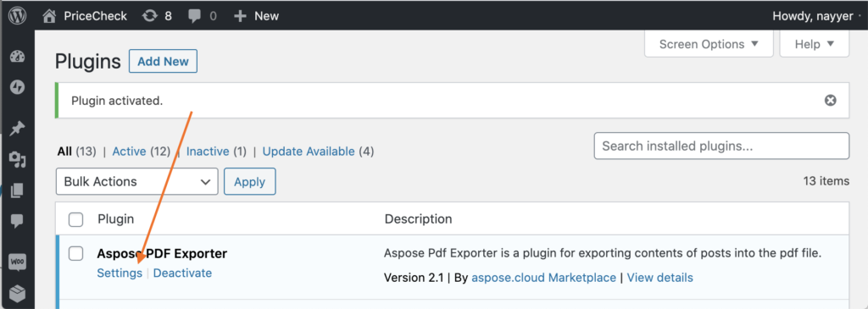
Task: Open Aspose PDF Exporter Settings
Action: [x=120, y=273]
